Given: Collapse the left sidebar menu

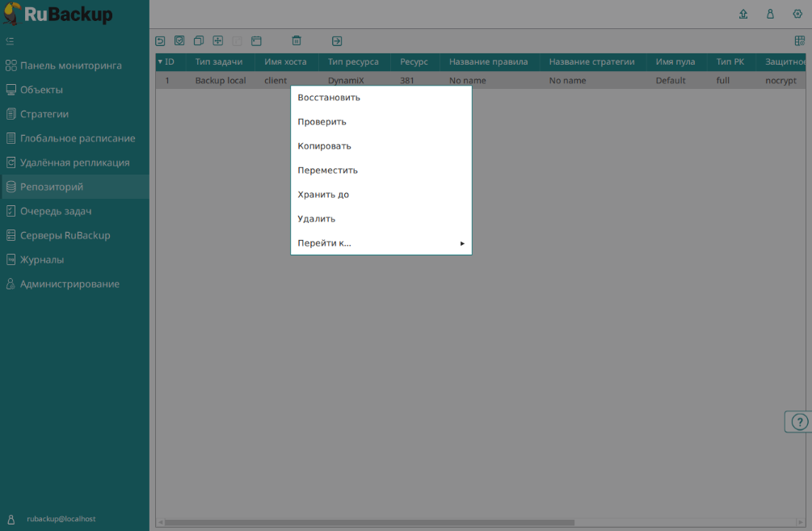Looking at the screenshot, I should click(x=10, y=40).
